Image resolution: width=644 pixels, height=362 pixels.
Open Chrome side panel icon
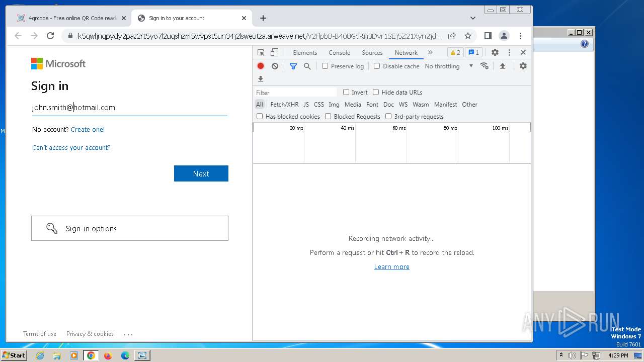488,36
